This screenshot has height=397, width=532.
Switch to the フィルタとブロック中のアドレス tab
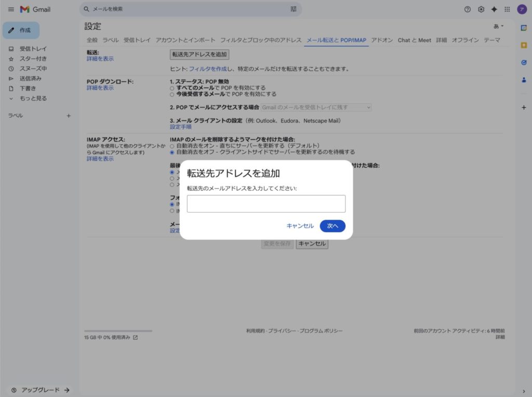(x=260, y=40)
